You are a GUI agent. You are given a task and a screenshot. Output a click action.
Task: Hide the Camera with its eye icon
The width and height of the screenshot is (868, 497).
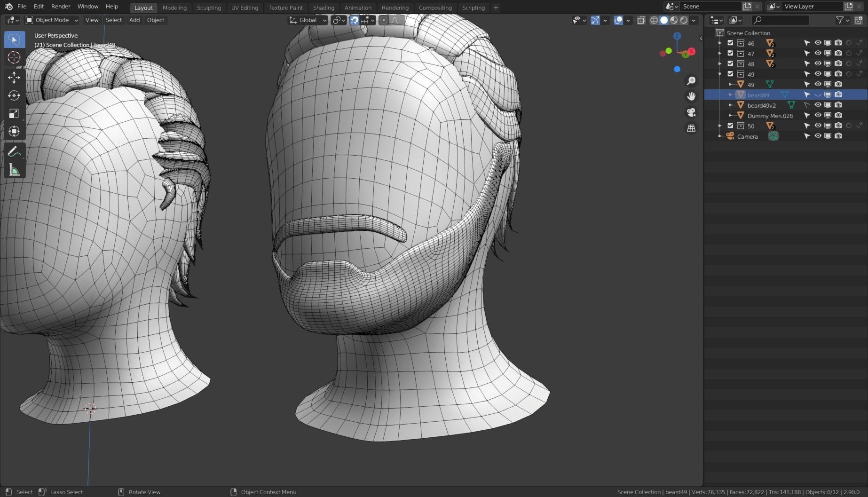(818, 136)
